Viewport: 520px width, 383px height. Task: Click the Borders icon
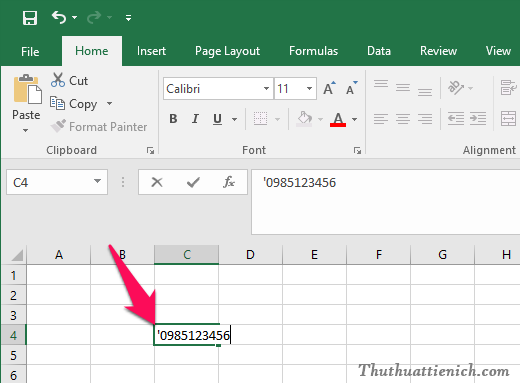(260, 119)
